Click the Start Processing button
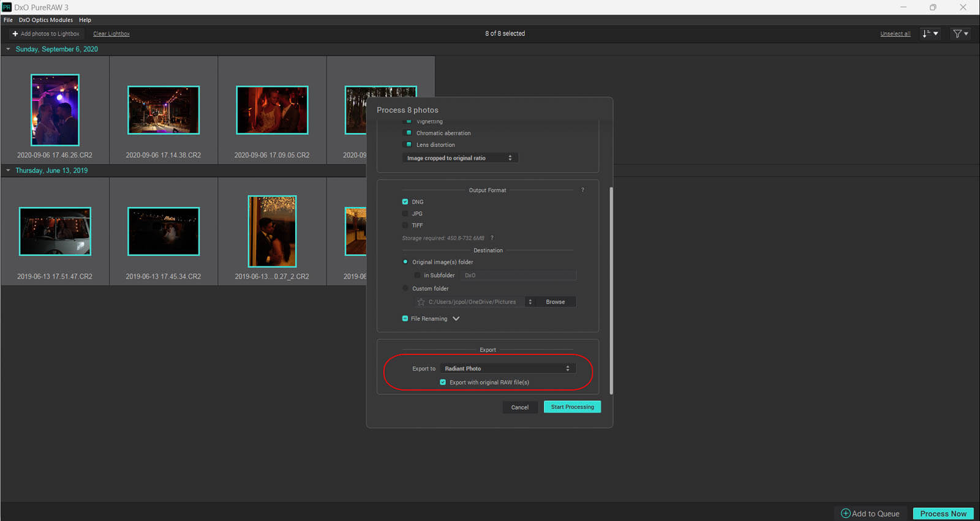 click(x=572, y=407)
